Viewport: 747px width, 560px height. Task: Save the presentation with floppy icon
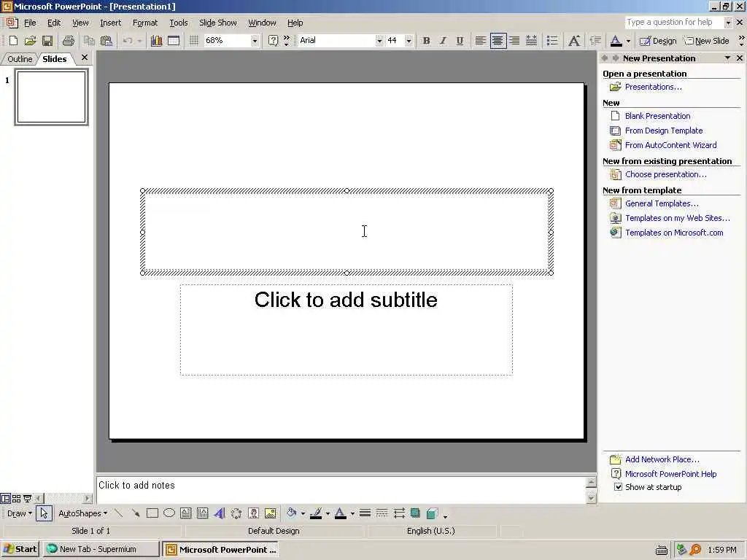[x=47, y=41]
